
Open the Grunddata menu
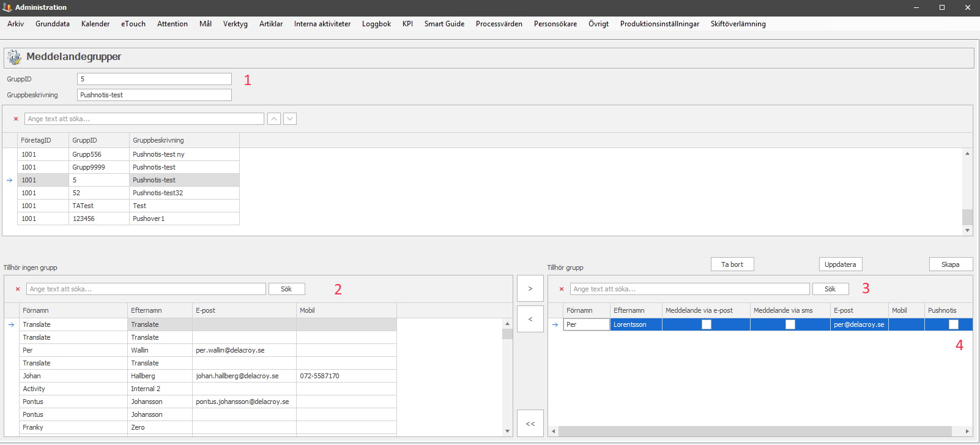(53, 24)
